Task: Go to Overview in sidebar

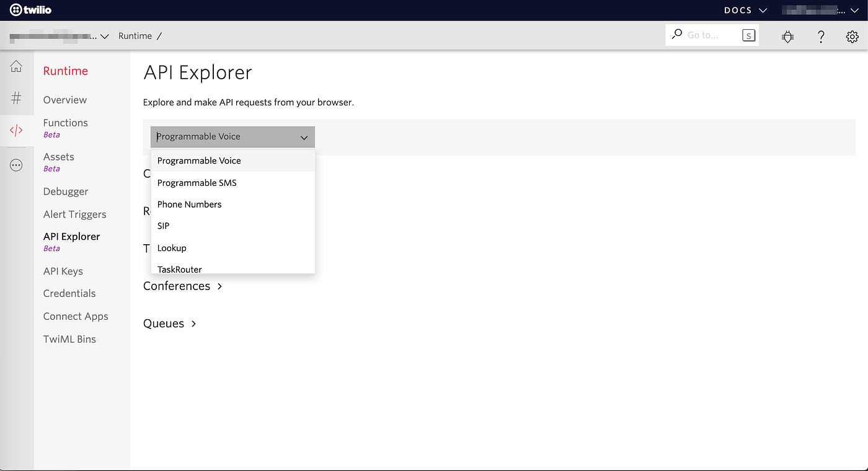Action: (65, 100)
